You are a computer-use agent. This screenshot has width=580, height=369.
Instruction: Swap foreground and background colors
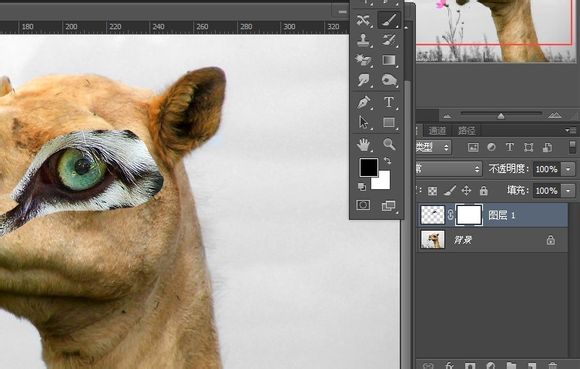tap(387, 161)
